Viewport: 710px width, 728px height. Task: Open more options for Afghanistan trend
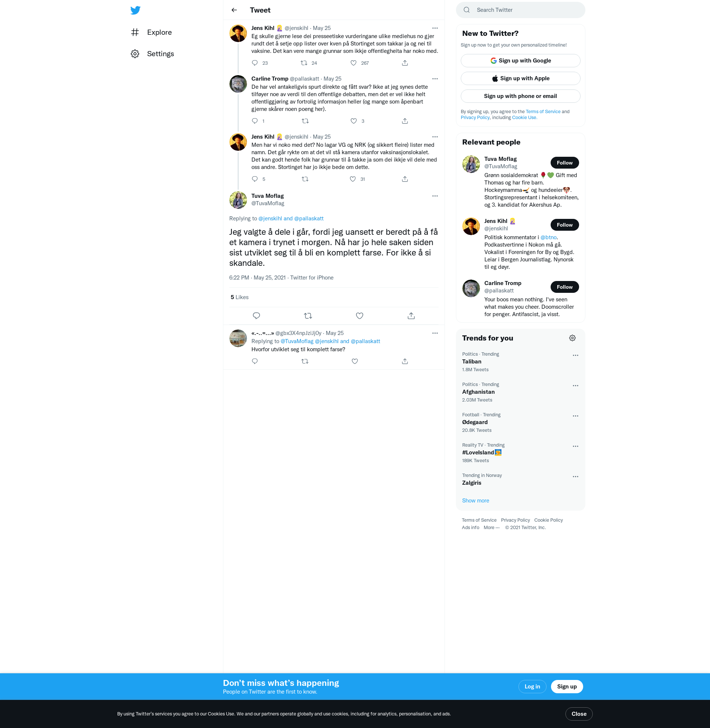pyautogui.click(x=575, y=386)
